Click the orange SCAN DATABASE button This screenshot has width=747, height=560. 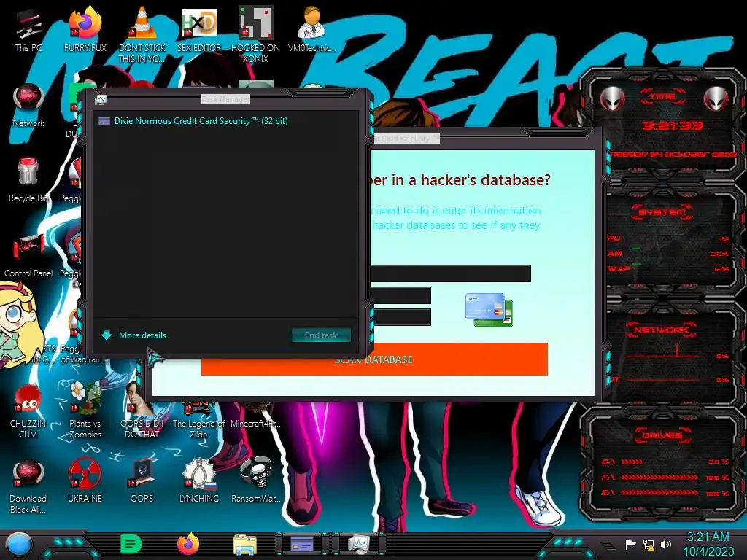tap(374, 359)
